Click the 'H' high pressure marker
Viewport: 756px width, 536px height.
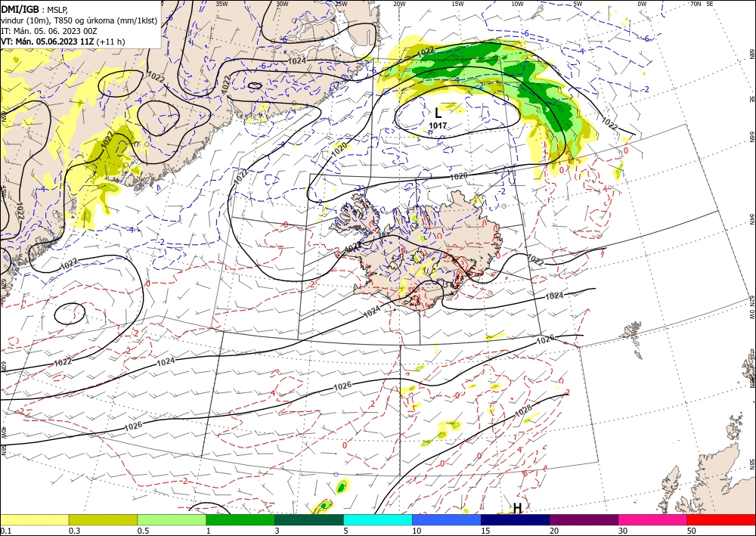point(517,508)
